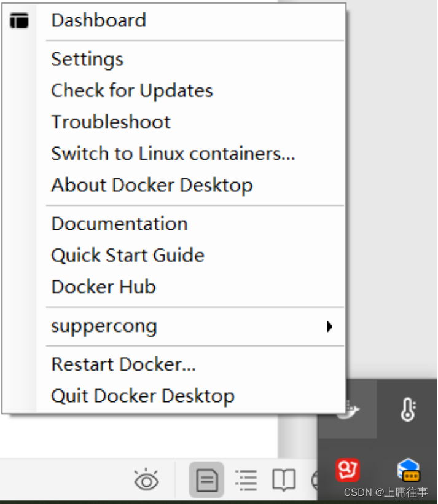Open the blue cube tray icon

click(408, 470)
